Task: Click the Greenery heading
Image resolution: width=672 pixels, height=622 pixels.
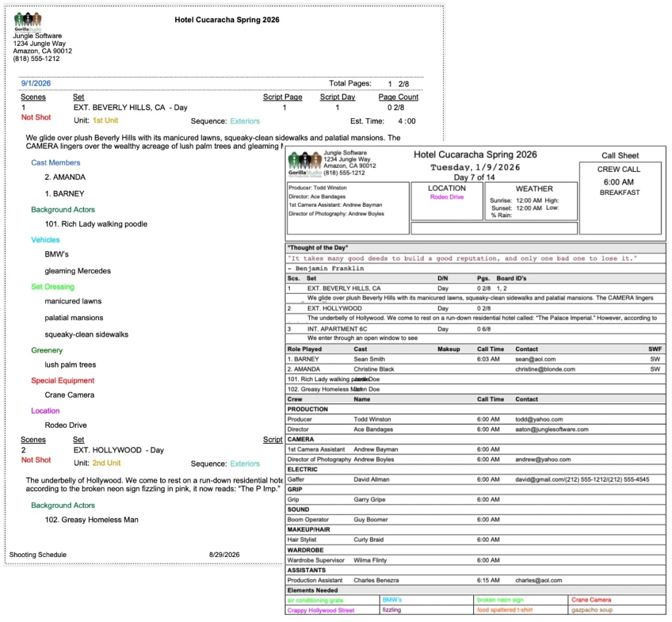Action: pos(47,350)
